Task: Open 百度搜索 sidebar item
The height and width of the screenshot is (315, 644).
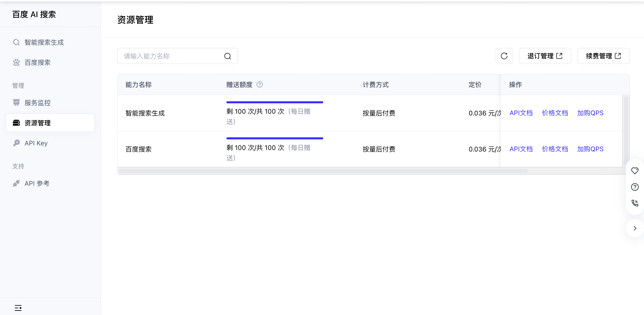Action: click(x=37, y=62)
